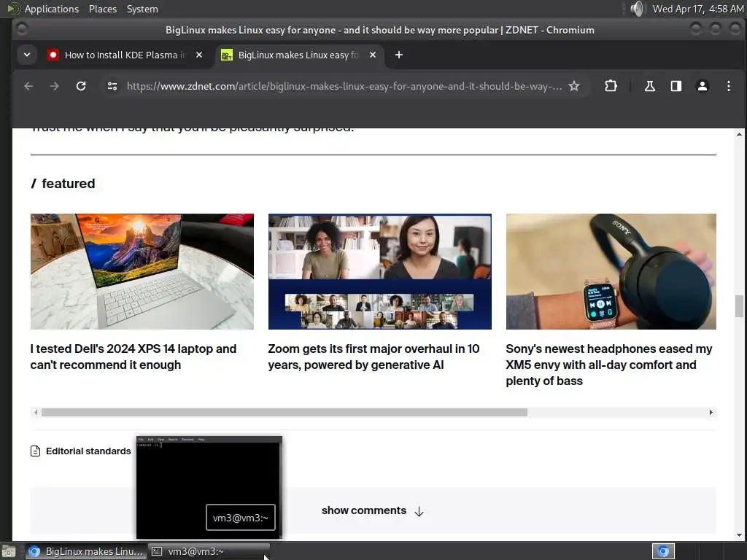Click the show desktop icon in taskbar
The height and width of the screenshot is (560, 747).
9,551
